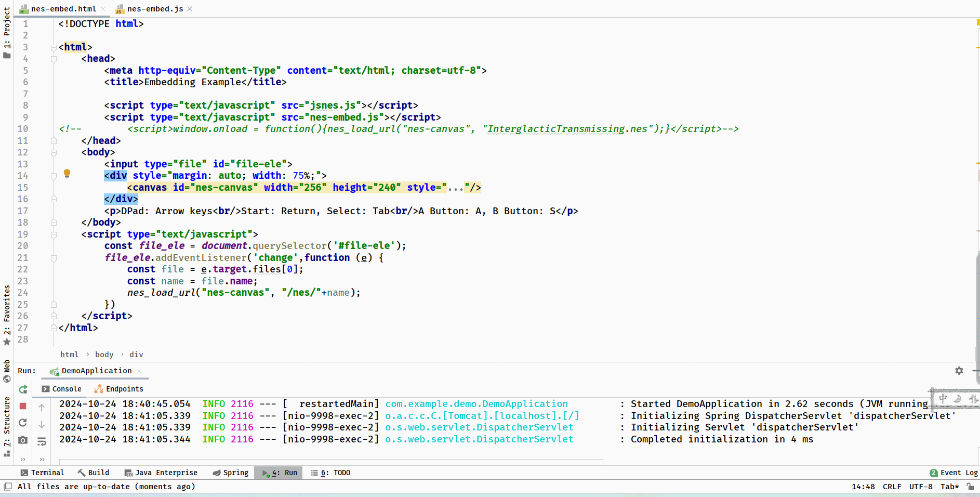This screenshot has width=980, height=497.
Task: Click the 中 input method icon
Action: pyautogui.click(x=943, y=399)
